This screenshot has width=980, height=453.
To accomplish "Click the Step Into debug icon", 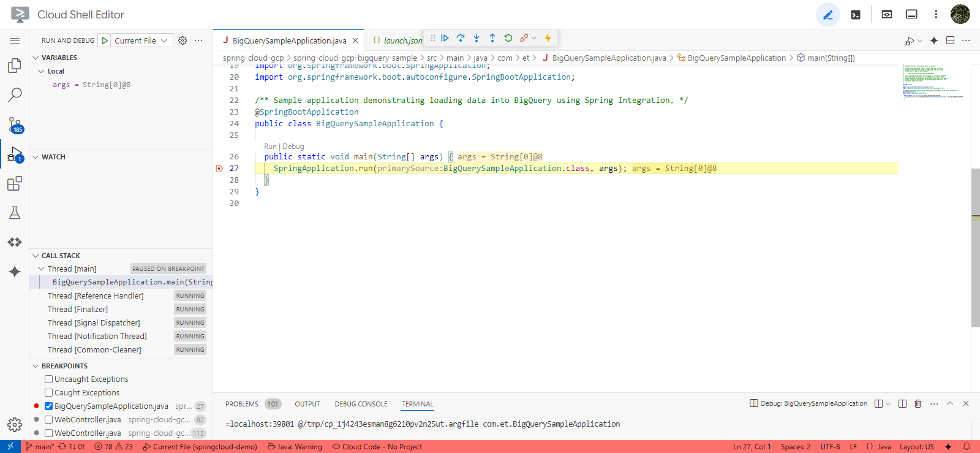I will (x=477, y=38).
